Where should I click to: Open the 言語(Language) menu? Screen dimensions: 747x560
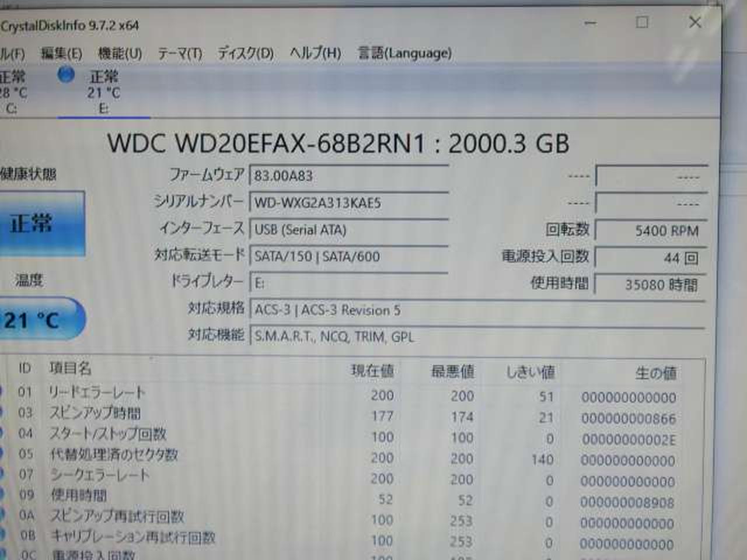[404, 54]
